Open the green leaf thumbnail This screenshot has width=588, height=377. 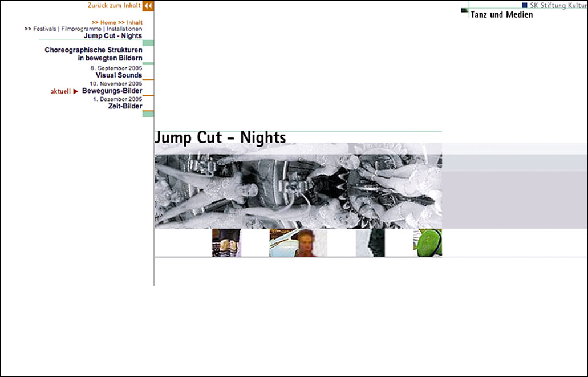click(428, 243)
